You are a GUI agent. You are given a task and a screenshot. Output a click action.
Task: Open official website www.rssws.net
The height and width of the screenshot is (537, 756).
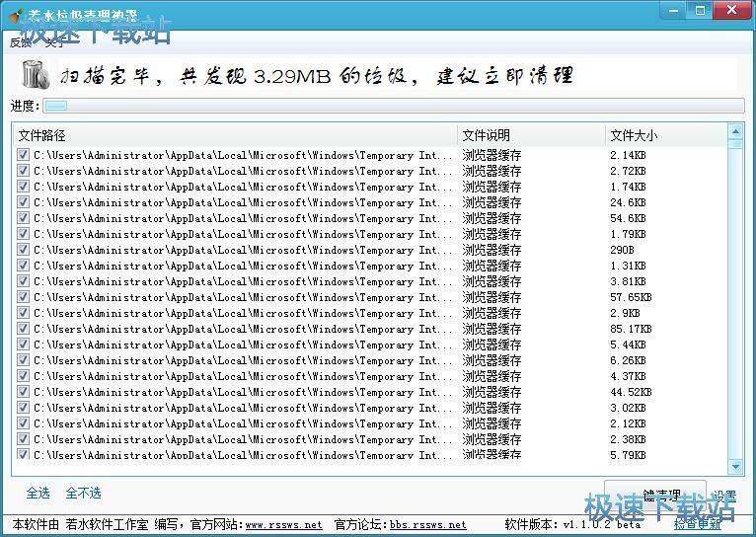(283, 524)
